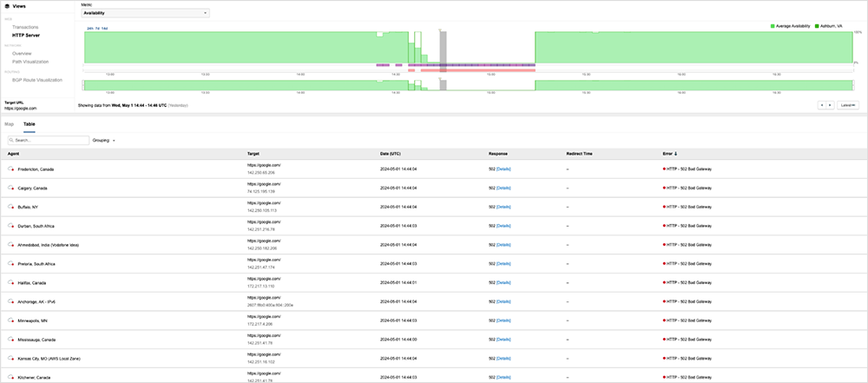This screenshot has height=383, width=868.
Task: Toggle Ashburn, VA legend series
Action: tap(829, 26)
